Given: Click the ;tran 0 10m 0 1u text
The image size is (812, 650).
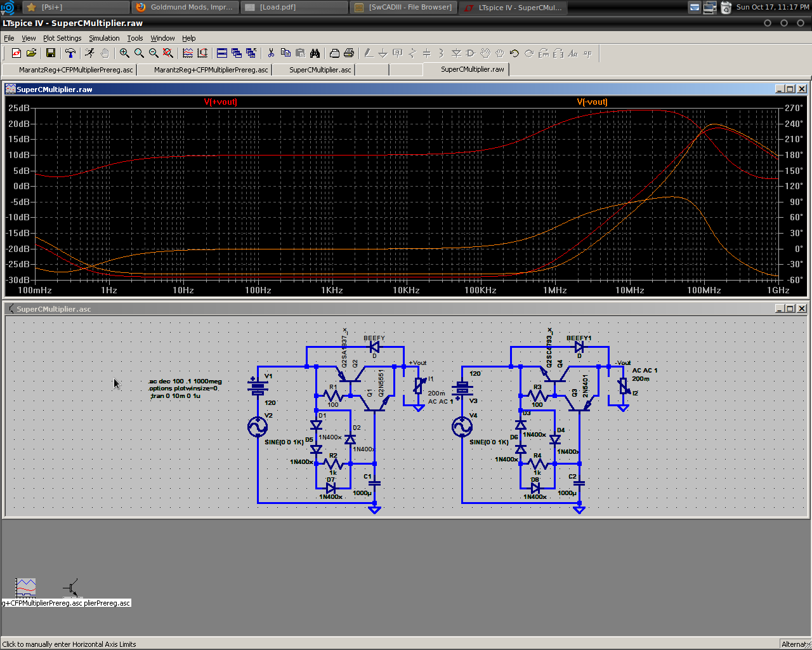Looking at the screenshot, I should pos(175,395).
